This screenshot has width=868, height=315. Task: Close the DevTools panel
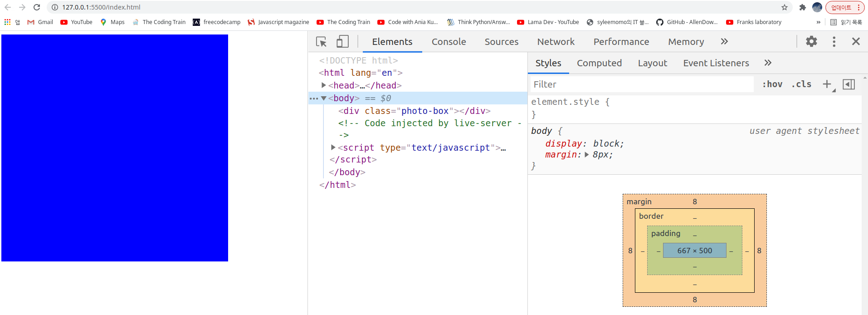tap(856, 42)
